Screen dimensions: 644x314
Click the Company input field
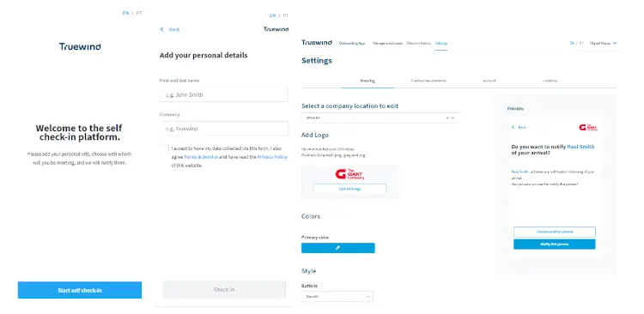(x=224, y=129)
